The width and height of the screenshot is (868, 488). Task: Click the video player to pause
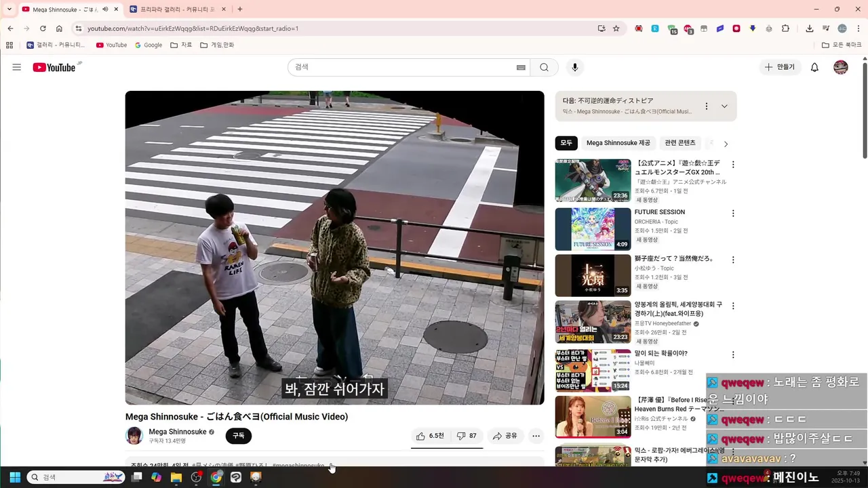click(x=334, y=247)
